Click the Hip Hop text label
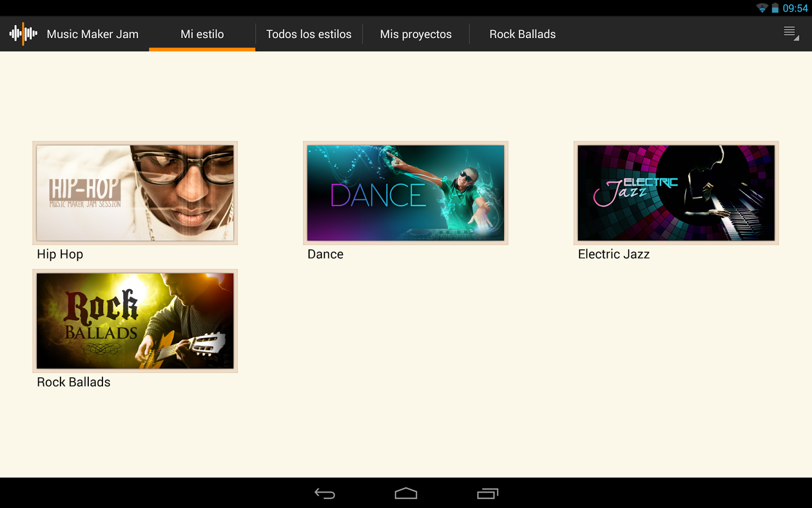The image size is (812, 508). [x=59, y=254]
